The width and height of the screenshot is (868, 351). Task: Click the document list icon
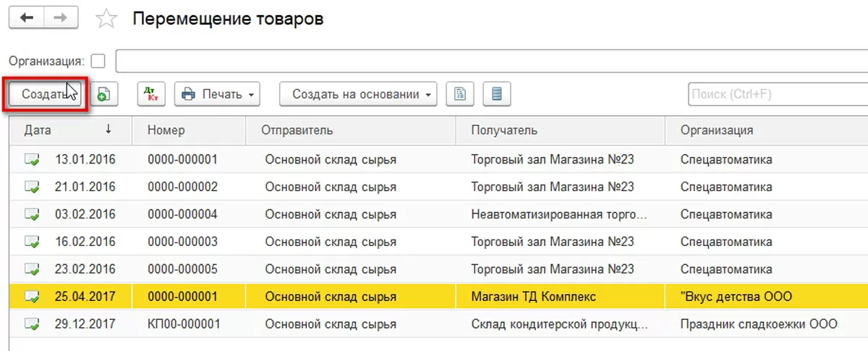click(x=460, y=94)
